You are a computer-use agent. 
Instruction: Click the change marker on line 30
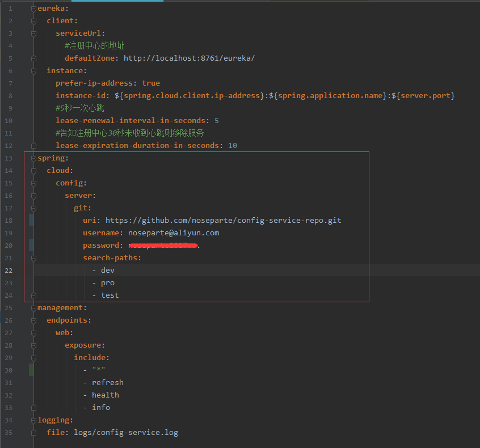tap(31, 370)
